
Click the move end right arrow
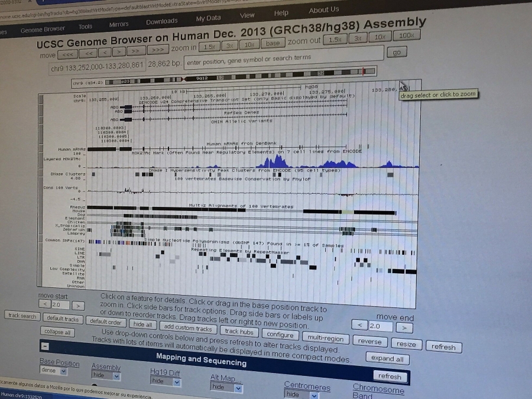coord(404,328)
